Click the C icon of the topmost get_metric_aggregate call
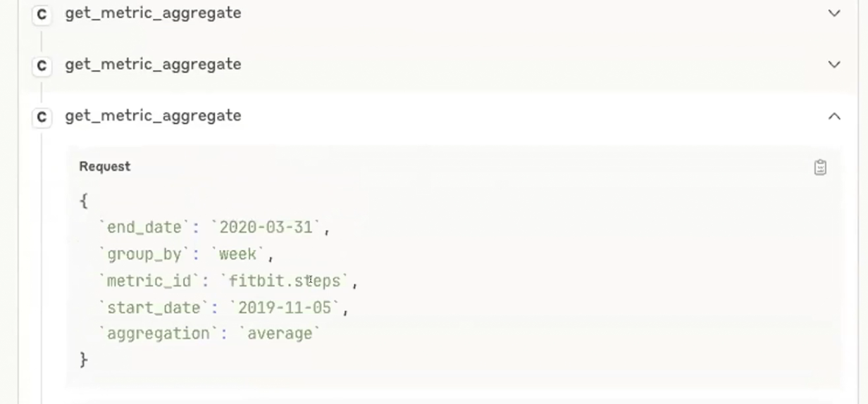Image resolution: width=868 pixels, height=404 pixels. 42,14
